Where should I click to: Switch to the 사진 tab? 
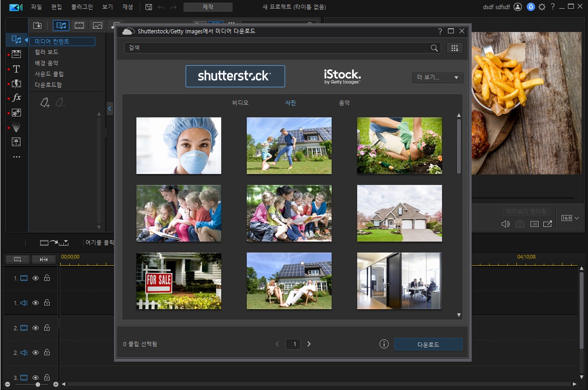tap(291, 103)
